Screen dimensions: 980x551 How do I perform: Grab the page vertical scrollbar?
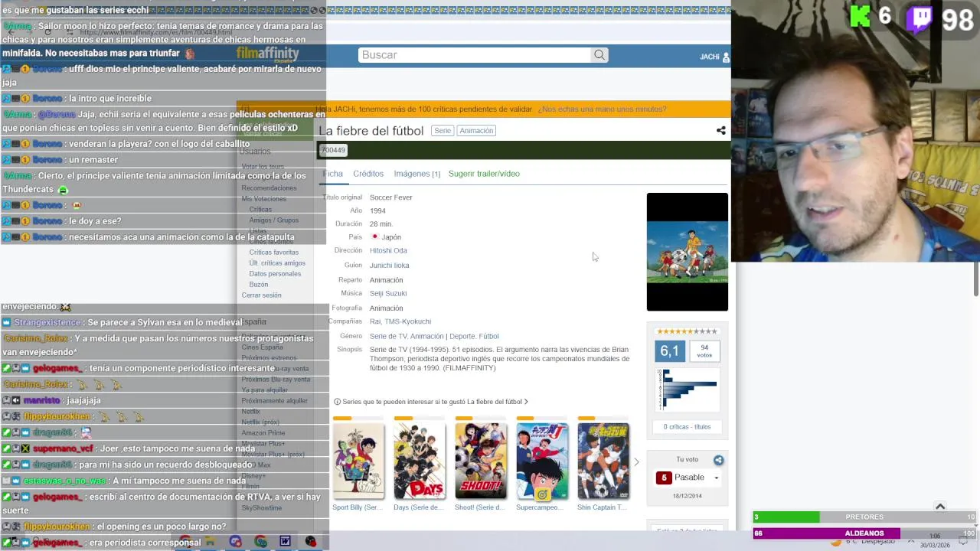(x=976, y=279)
